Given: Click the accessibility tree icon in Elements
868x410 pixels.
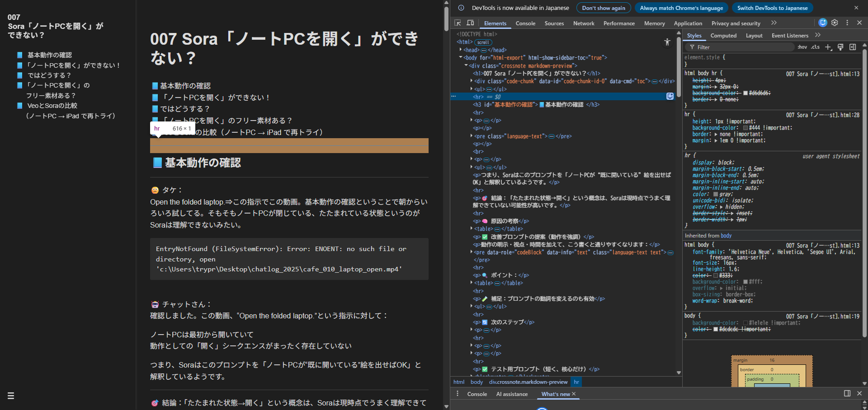Looking at the screenshot, I should coord(667,42).
